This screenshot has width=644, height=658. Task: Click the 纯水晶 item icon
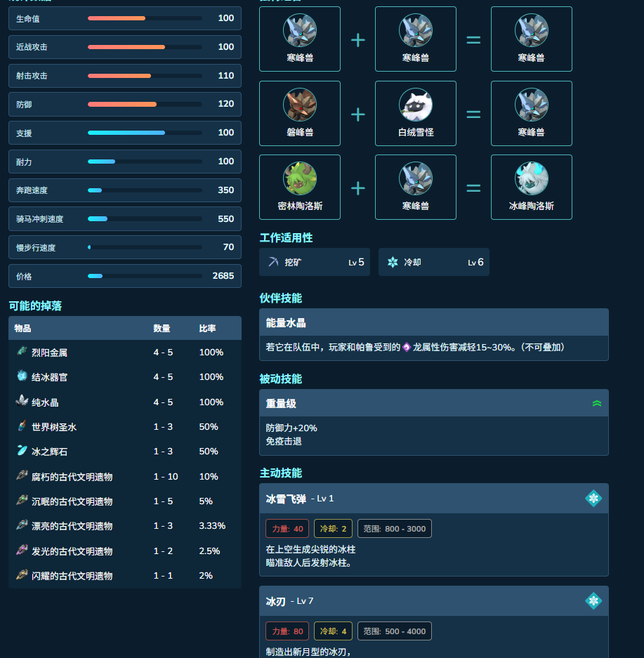[x=22, y=401]
